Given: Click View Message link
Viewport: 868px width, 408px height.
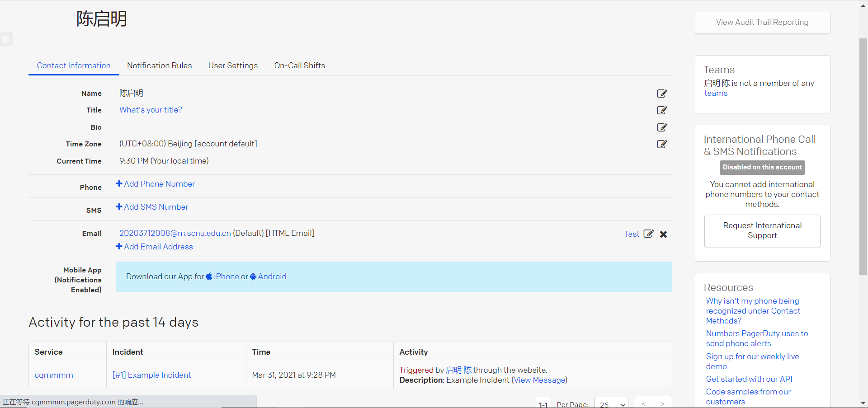Looking at the screenshot, I should [539, 380].
